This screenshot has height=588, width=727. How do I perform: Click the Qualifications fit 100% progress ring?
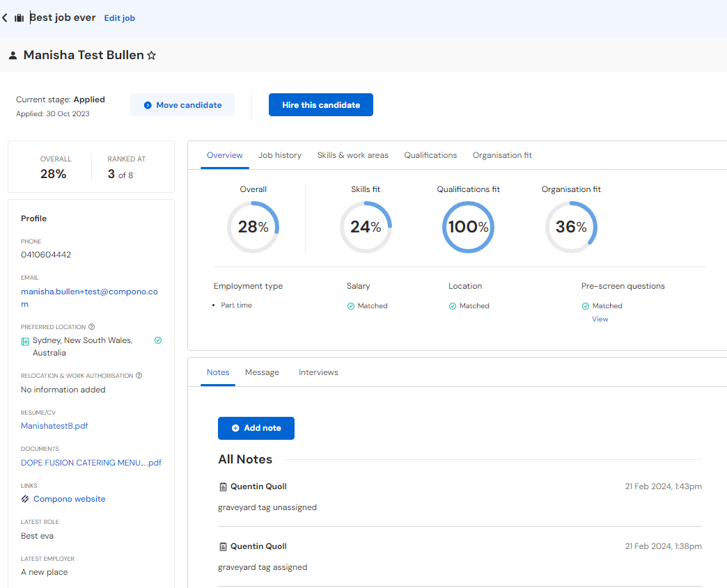(x=468, y=227)
